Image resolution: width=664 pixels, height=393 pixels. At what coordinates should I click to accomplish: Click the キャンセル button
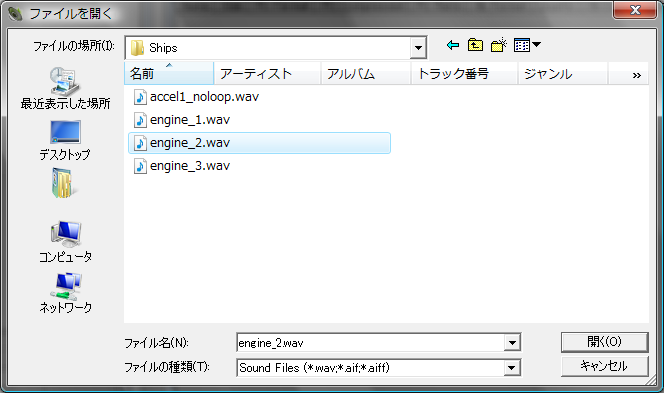(605, 366)
